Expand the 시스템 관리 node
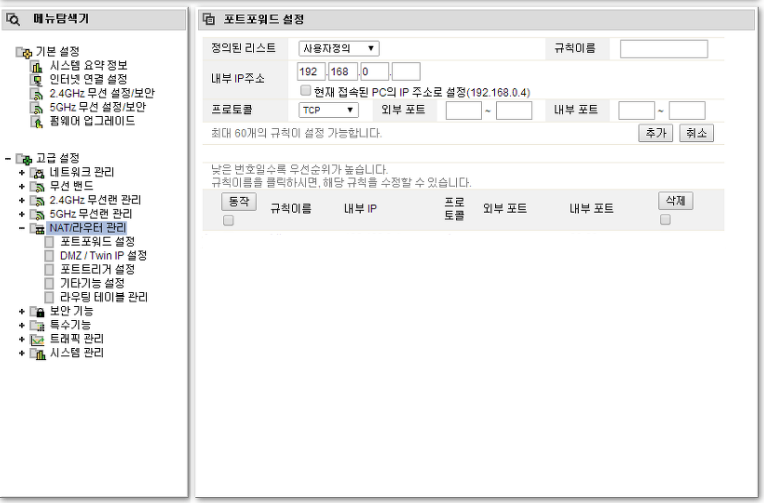 click(x=21, y=354)
